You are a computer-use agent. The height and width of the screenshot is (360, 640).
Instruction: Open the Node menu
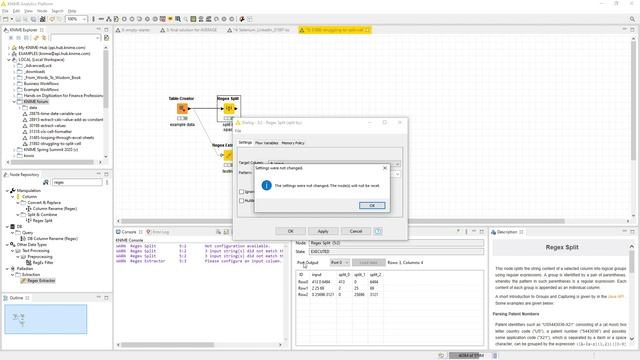(x=42, y=11)
